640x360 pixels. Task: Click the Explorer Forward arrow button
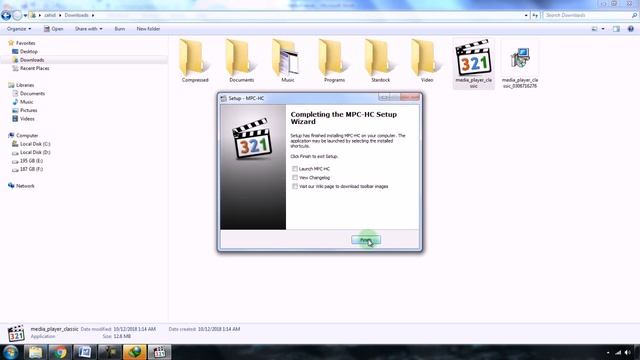[17, 16]
